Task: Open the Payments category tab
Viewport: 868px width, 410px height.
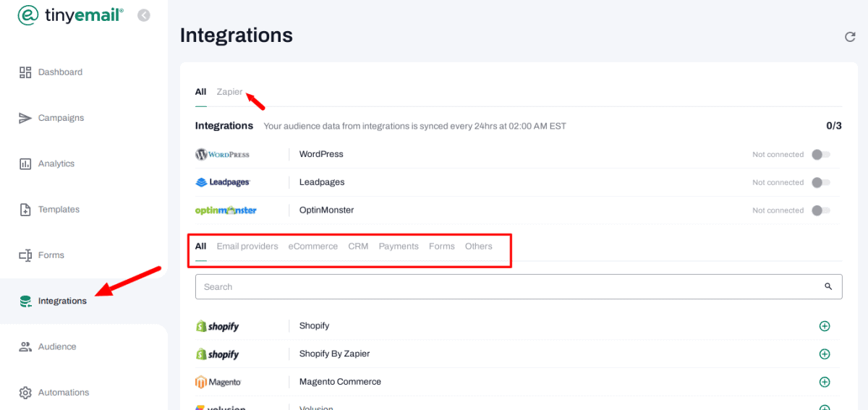Action: [399, 247]
